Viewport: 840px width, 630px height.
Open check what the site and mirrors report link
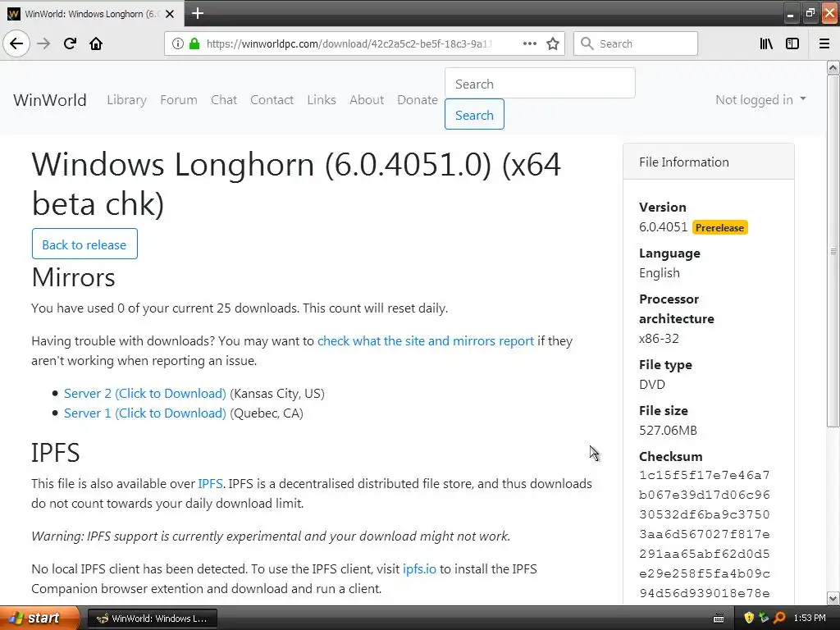pyautogui.click(x=426, y=340)
